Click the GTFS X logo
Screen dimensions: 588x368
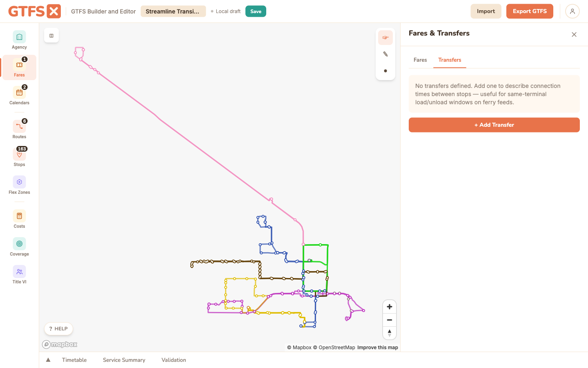tap(35, 11)
